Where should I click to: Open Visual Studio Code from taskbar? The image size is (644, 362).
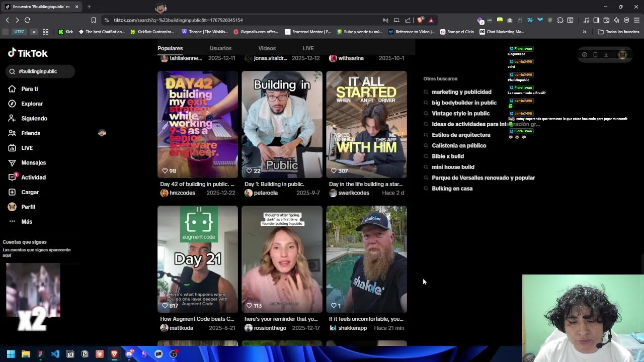55,354
